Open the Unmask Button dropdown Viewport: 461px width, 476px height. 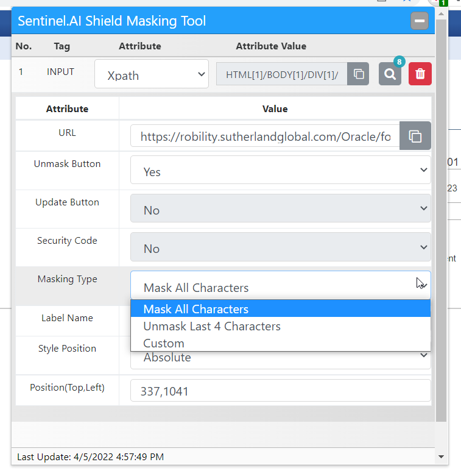280,171
